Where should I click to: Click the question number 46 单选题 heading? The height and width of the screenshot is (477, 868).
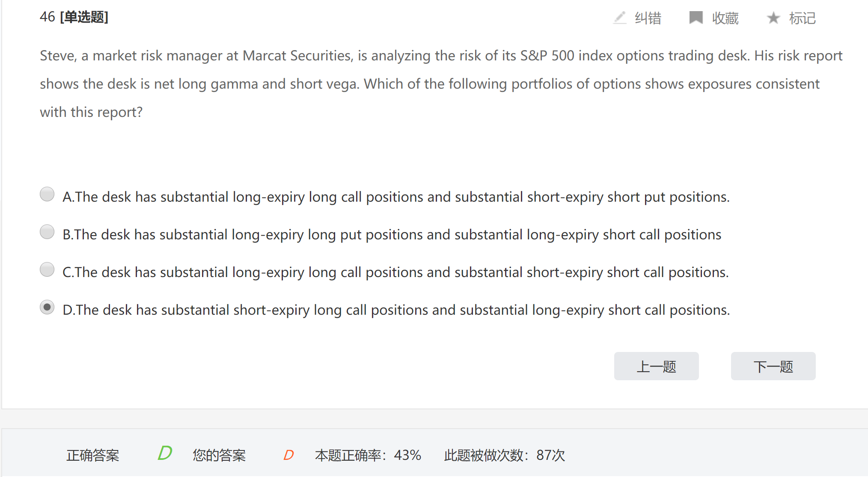pyautogui.click(x=74, y=17)
